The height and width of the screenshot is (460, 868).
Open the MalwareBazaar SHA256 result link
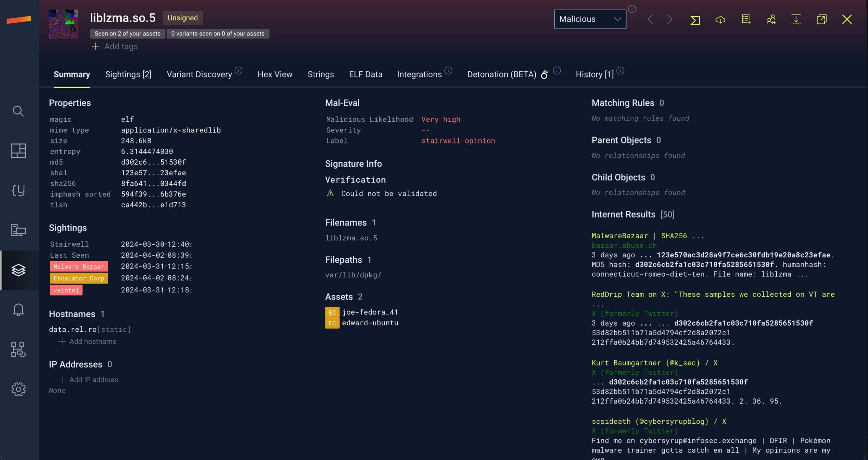tap(647, 235)
